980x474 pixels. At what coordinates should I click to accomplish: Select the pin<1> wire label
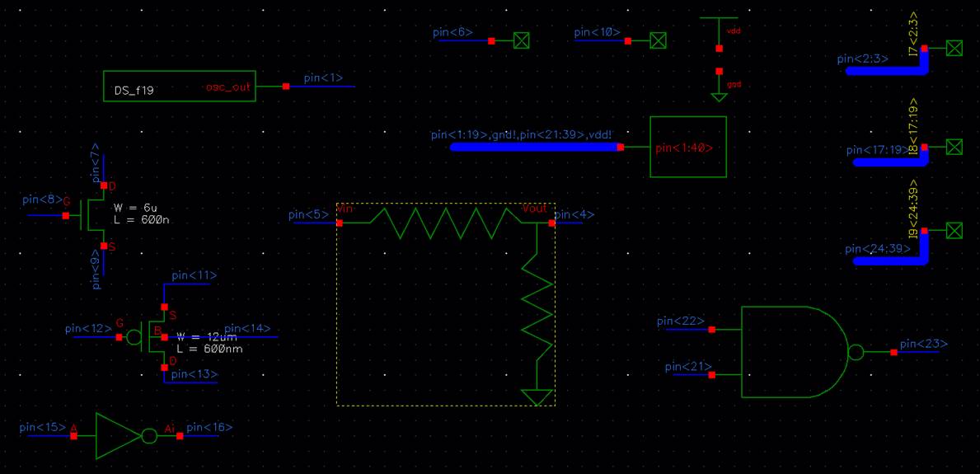tap(323, 78)
